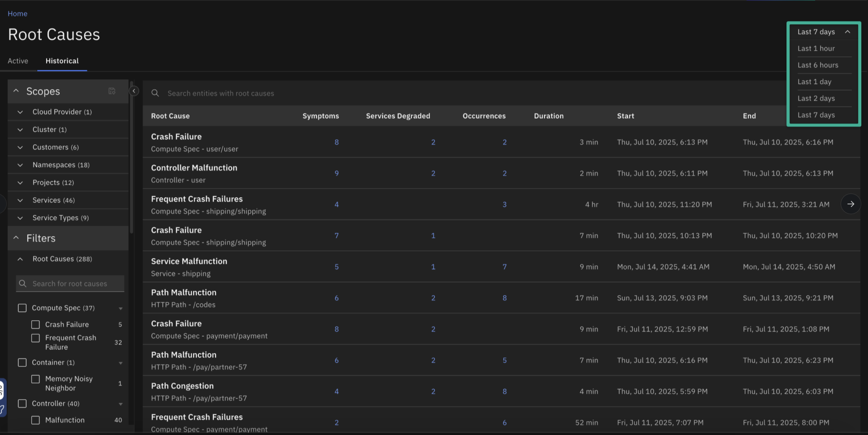Expand the Cluster (1) scope
Viewport: 868px width, 435px height.
(20, 129)
